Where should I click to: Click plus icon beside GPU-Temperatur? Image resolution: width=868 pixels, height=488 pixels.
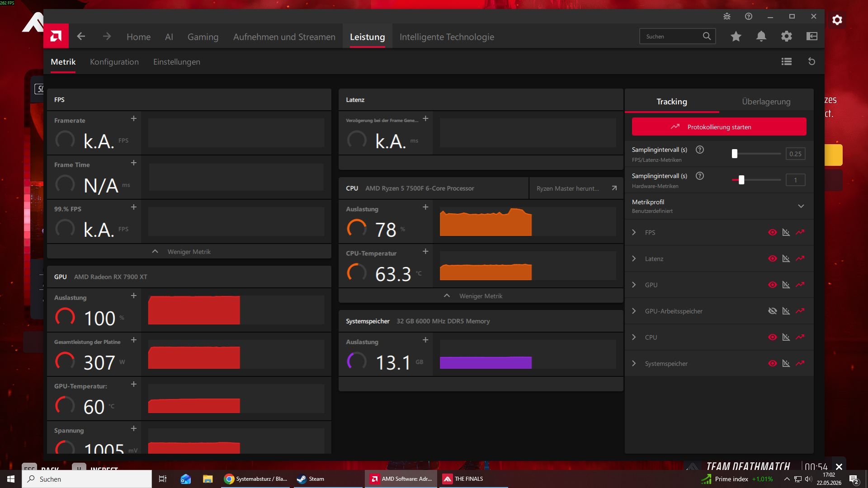134,384
